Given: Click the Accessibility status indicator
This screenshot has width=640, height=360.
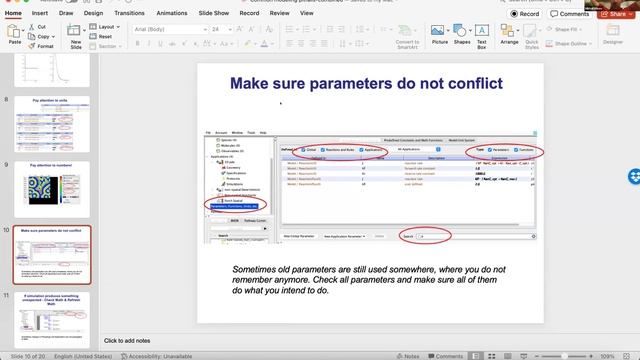Looking at the screenshot, I should click(x=156, y=356).
